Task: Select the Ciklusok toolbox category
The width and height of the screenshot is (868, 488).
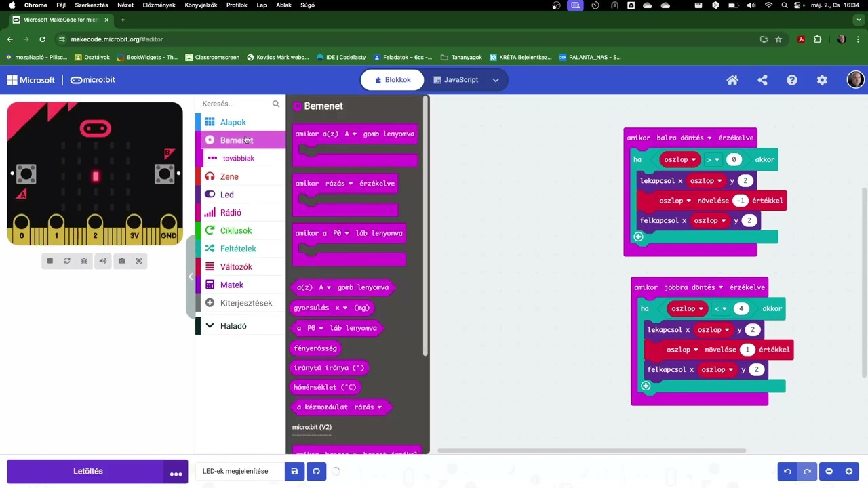Action: tap(241, 230)
